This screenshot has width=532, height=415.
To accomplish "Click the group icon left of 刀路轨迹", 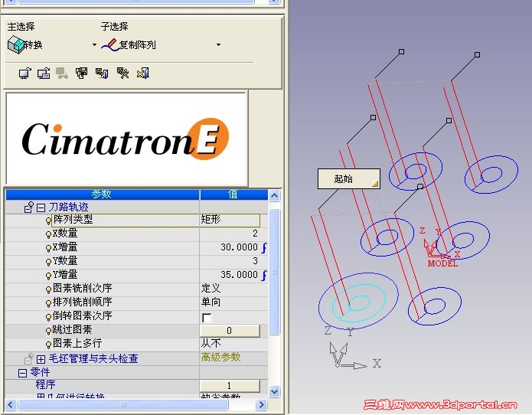I will click(29, 207).
